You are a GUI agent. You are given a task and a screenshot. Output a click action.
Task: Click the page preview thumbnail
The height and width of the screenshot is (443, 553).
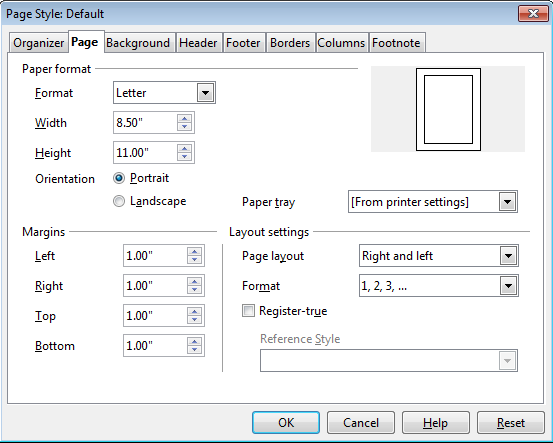[448, 109]
